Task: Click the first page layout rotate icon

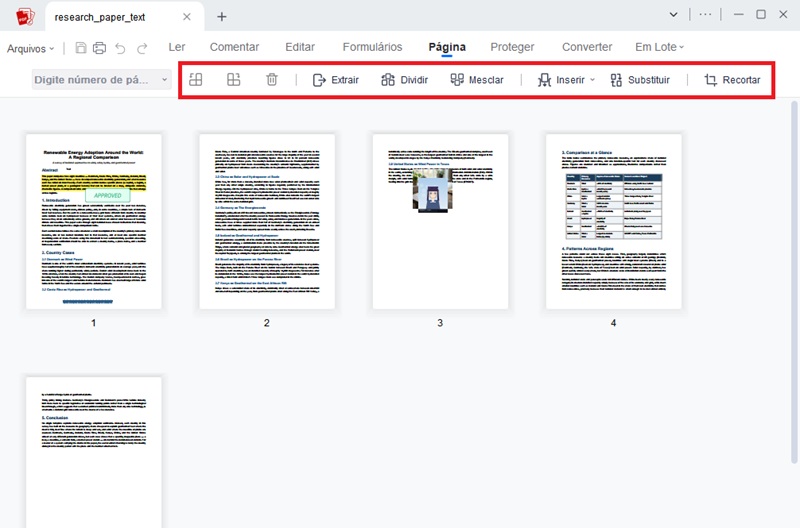Action: 196,80
